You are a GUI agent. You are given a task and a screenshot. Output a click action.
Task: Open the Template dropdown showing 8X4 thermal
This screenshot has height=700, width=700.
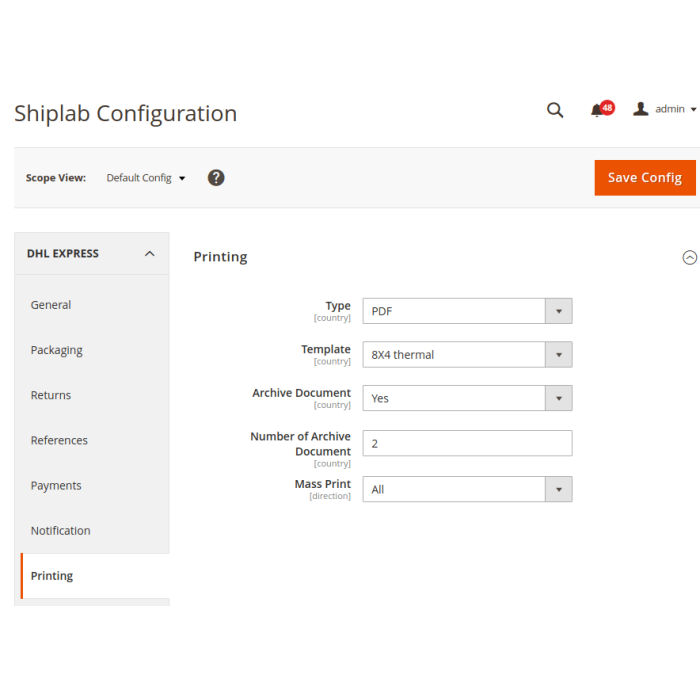click(467, 354)
